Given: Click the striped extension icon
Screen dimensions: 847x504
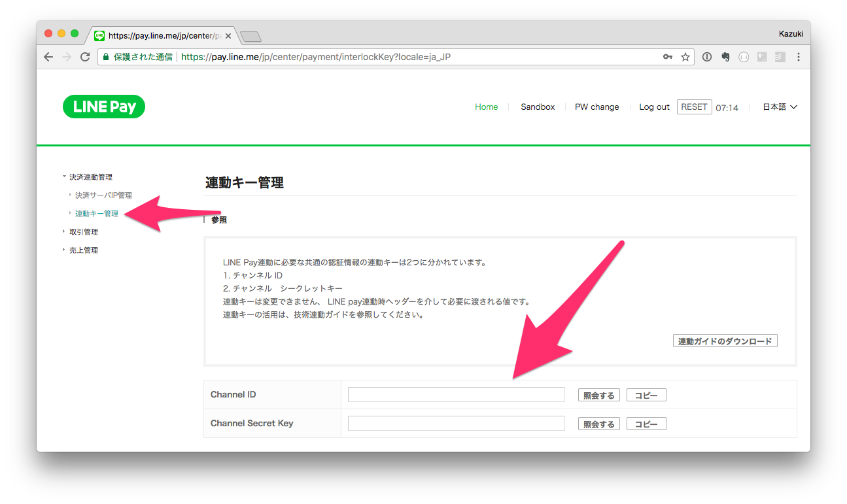Looking at the screenshot, I should click(780, 57).
